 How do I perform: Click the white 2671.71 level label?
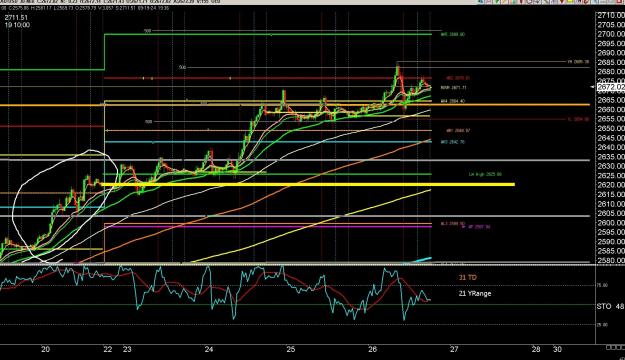pos(453,87)
